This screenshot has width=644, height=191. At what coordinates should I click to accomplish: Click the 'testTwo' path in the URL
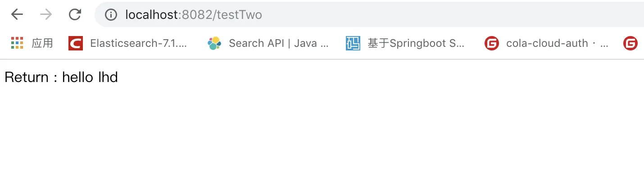240,15
